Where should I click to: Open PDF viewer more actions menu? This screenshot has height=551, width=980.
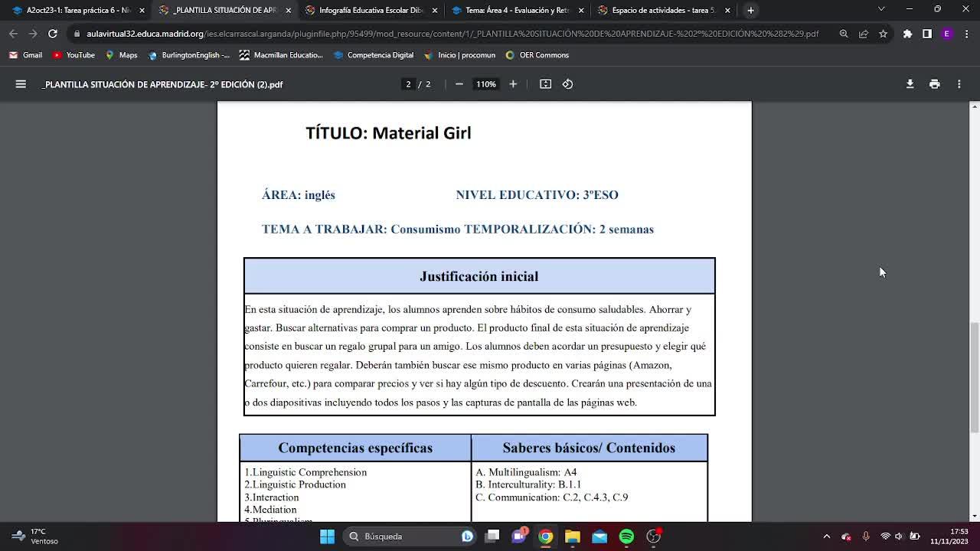click(959, 84)
